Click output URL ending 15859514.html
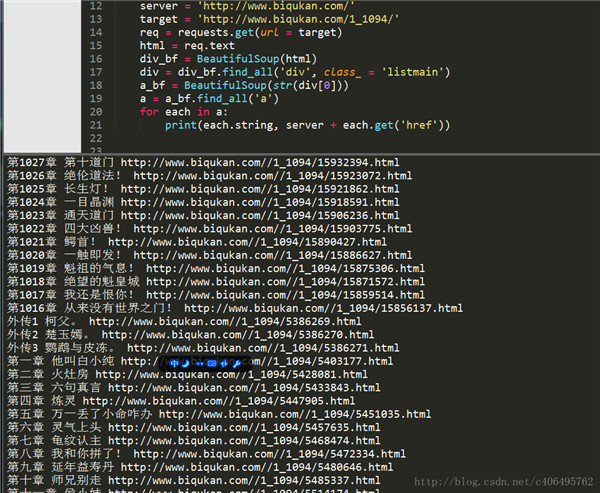 tap(285, 295)
